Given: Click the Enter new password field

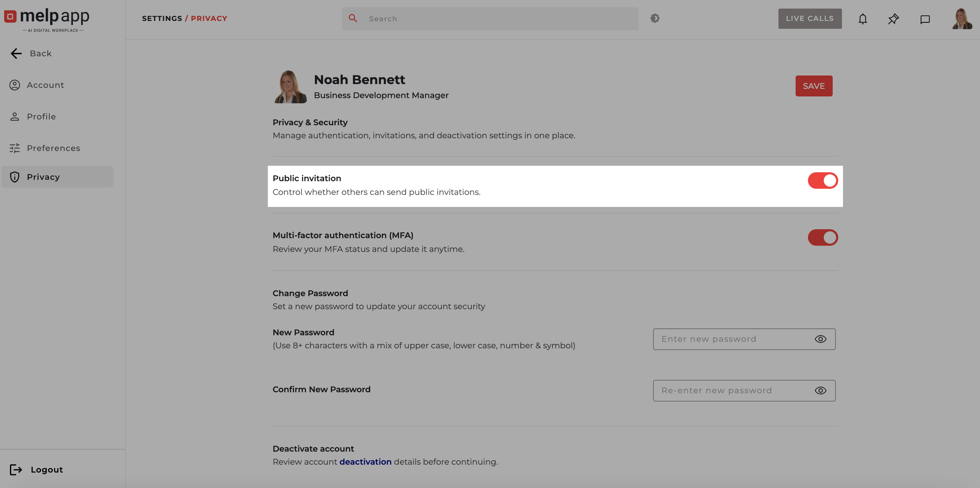Looking at the screenshot, I should point(744,339).
